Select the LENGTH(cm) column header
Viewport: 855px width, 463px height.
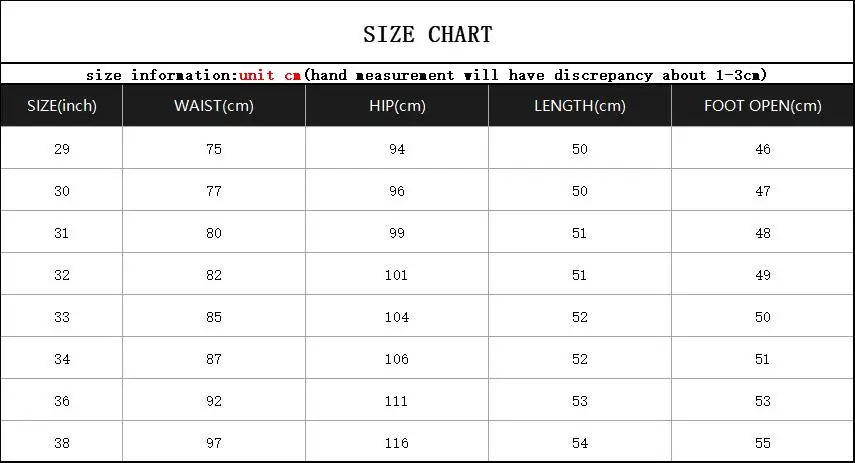pos(580,106)
